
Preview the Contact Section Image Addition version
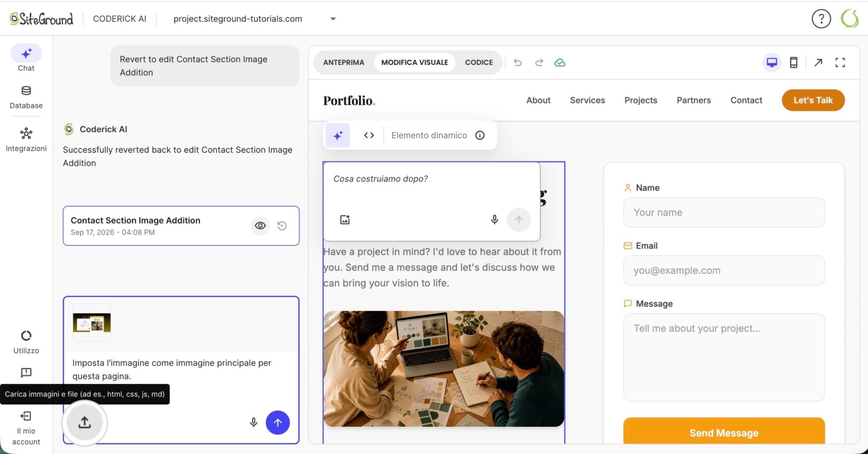(x=261, y=226)
